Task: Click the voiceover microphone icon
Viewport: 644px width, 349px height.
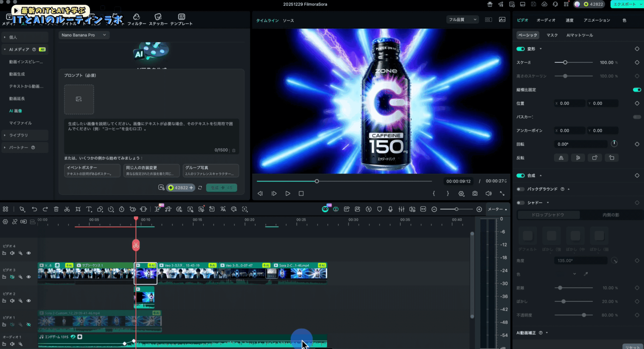Action: [x=390, y=209]
